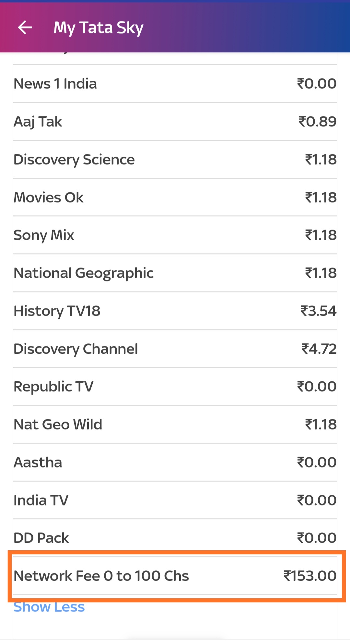Tap the Discovery Channel row

pos(175,349)
